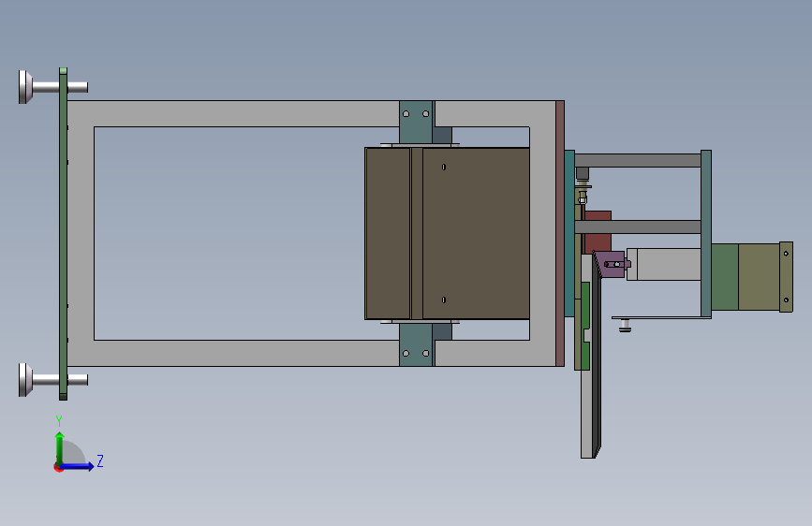Viewport: 812px width, 526px height.
Task: Select the purple bracket near the cylinder
Action: pyautogui.click(x=611, y=264)
